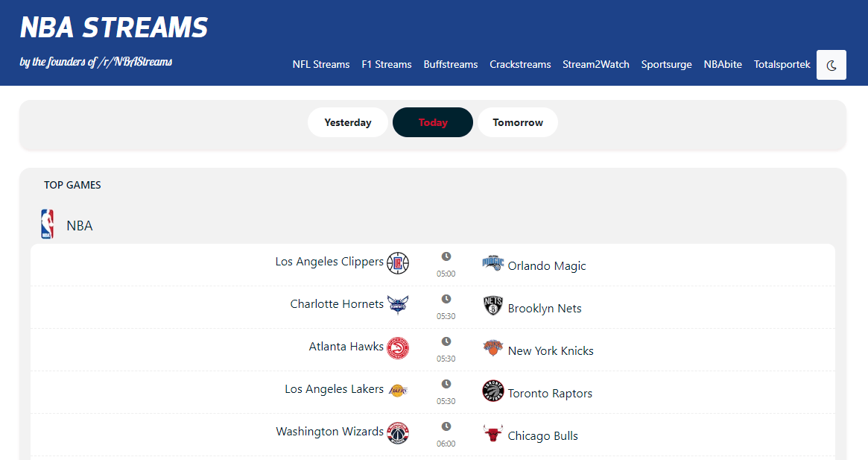Open the Lakers vs Raptors game clock

[446, 384]
